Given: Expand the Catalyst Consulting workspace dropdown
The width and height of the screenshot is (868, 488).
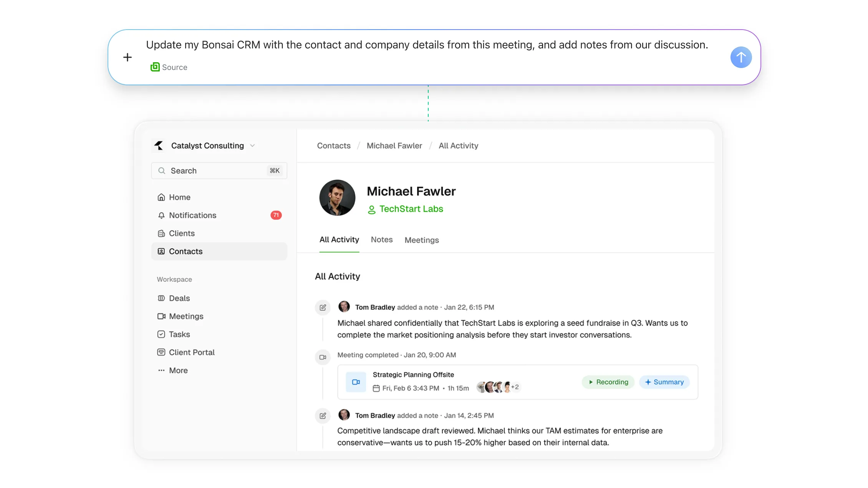Looking at the screenshot, I should tap(252, 146).
